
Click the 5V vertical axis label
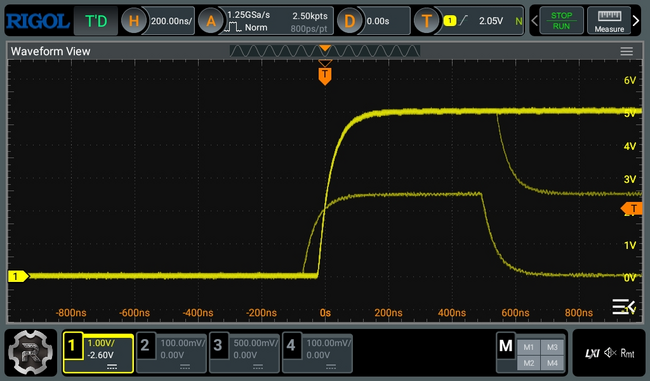click(x=630, y=114)
